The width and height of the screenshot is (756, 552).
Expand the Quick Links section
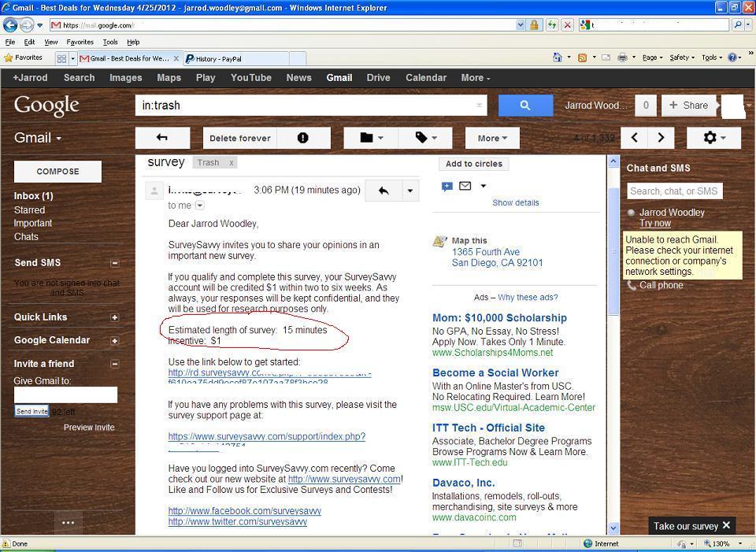(x=115, y=317)
